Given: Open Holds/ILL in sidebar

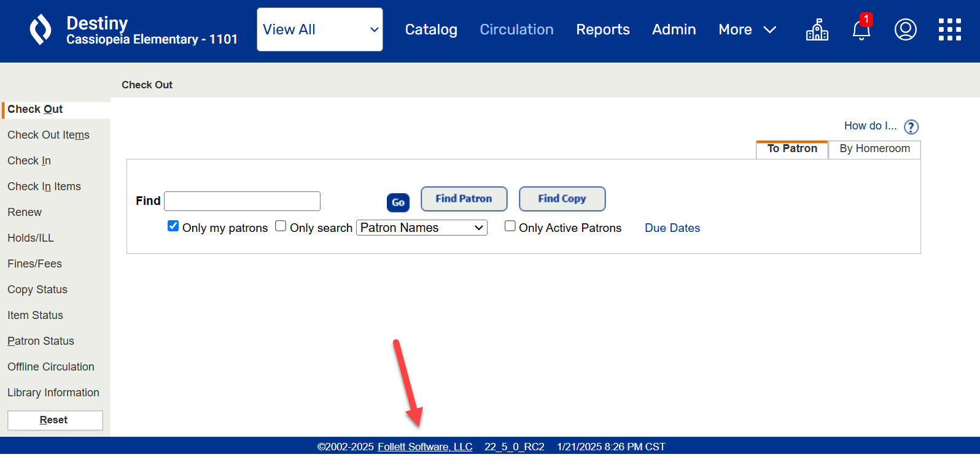Looking at the screenshot, I should pyautogui.click(x=31, y=238).
